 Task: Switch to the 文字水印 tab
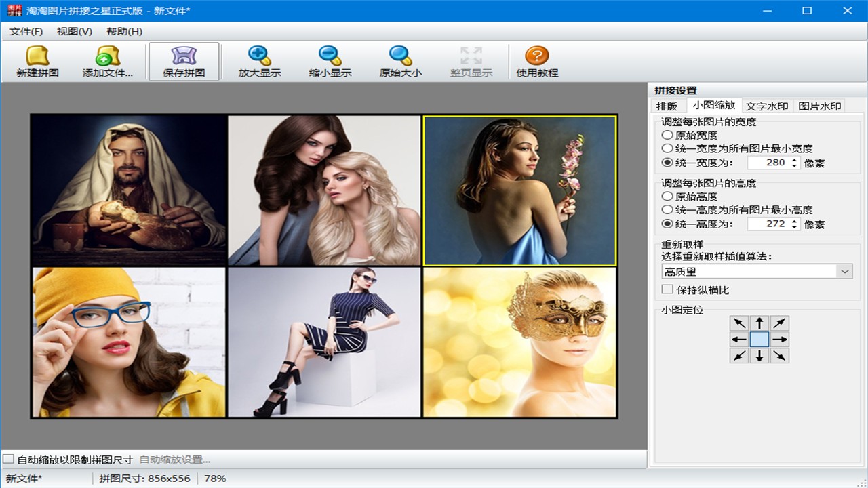[767, 106]
